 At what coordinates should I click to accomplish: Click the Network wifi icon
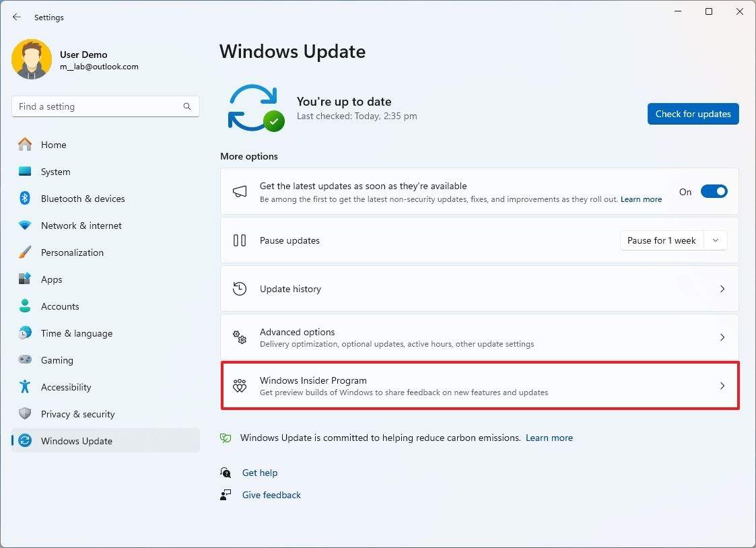25,226
